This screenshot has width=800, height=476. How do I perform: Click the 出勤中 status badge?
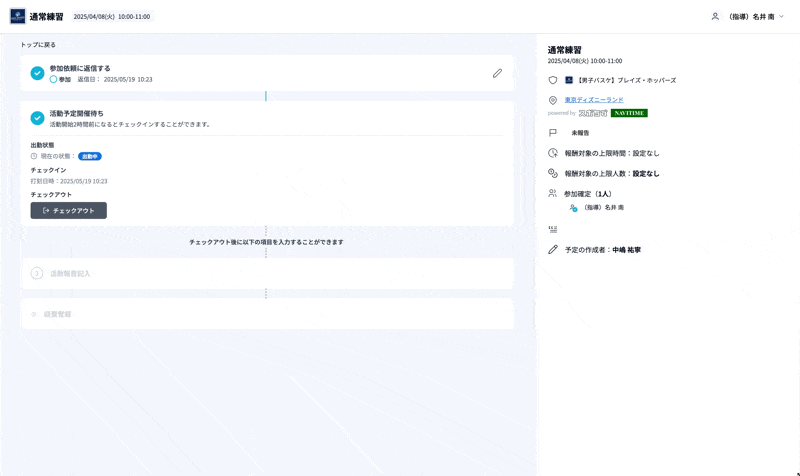(x=90, y=156)
